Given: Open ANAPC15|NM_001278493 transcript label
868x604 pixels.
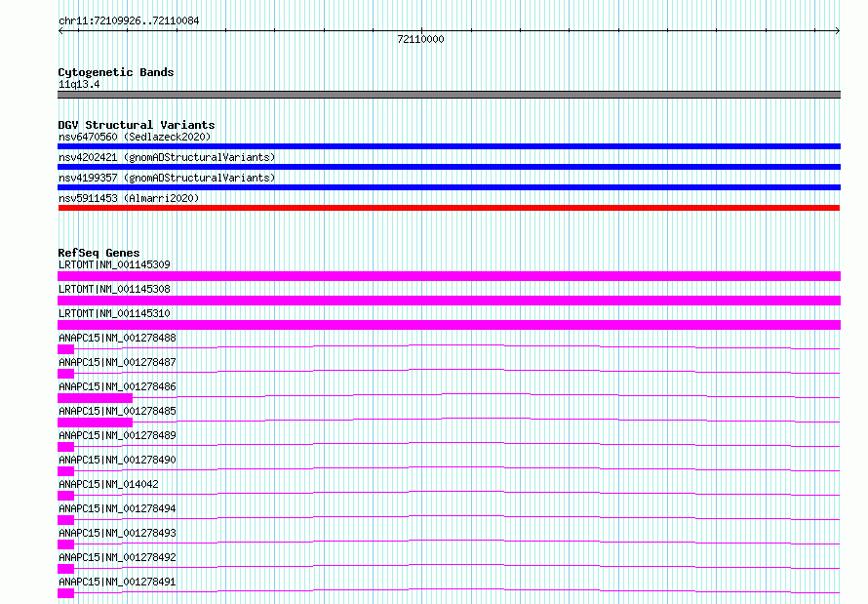Looking at the screenshot, I should coord(117,533).
